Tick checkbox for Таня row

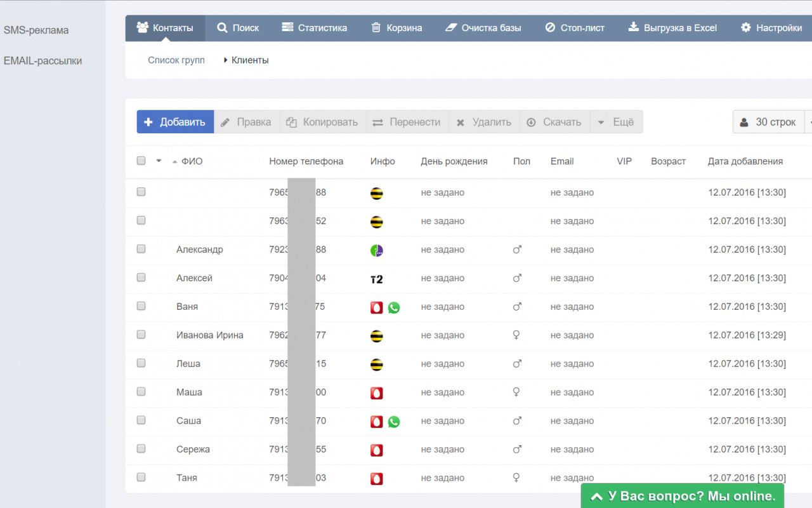point(141,477)
